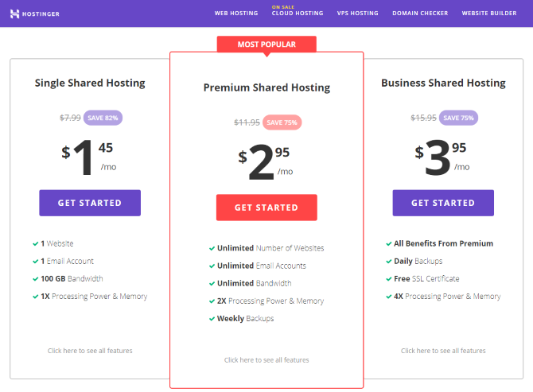
Task: Open VPS Hosting from navigation
Action: point(357,14)
